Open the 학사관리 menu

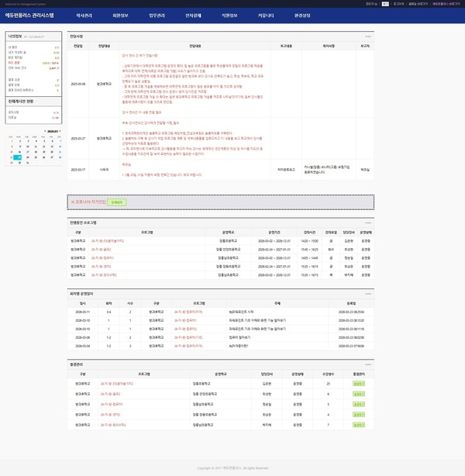pyautogui.click(x=84, y=16)
